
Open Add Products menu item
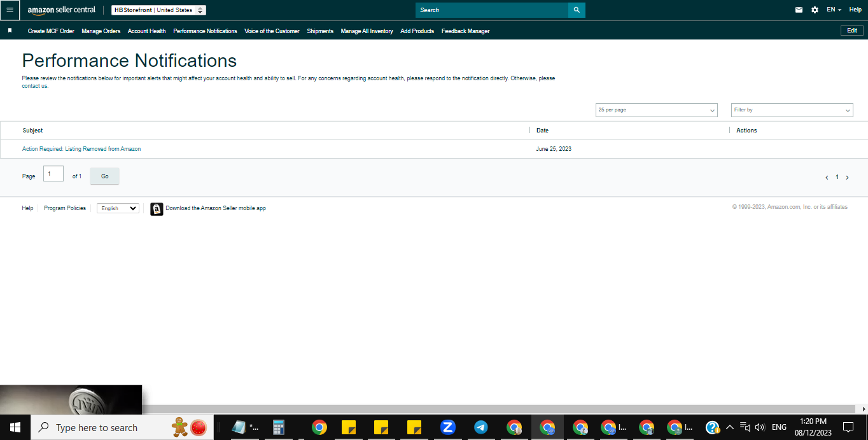point(417,31)
